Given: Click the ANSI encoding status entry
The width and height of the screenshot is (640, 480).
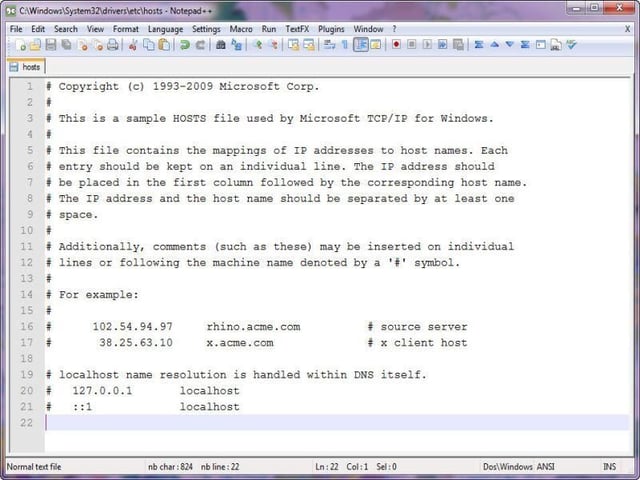Looking at the screenshot, I should (x=546, y=467).
